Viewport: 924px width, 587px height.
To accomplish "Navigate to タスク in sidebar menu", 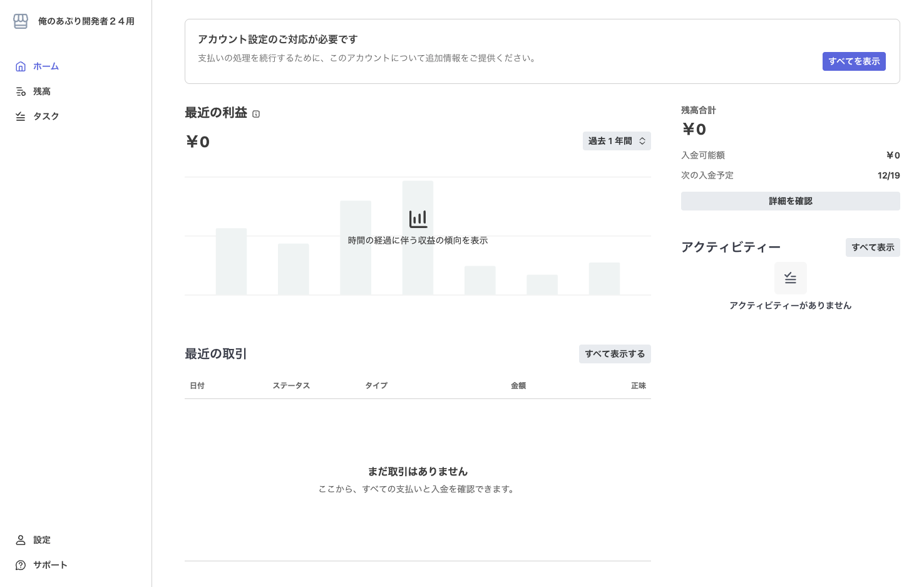I will [46, 116].
